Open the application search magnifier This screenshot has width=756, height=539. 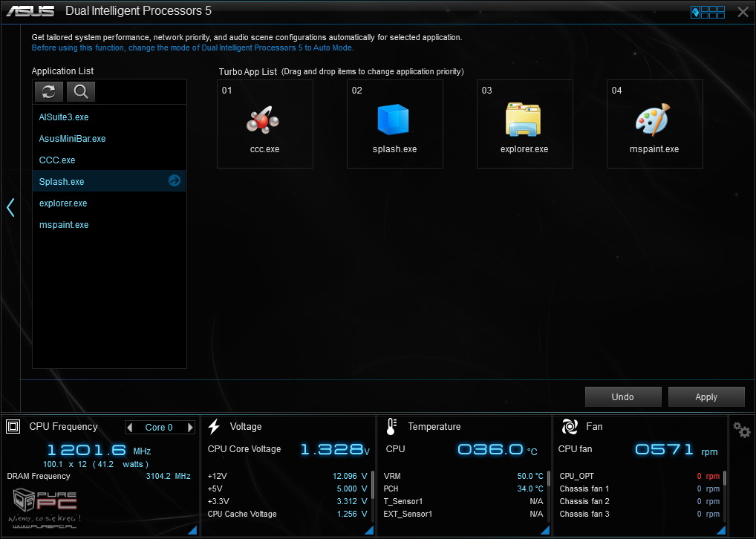[81, 91]
